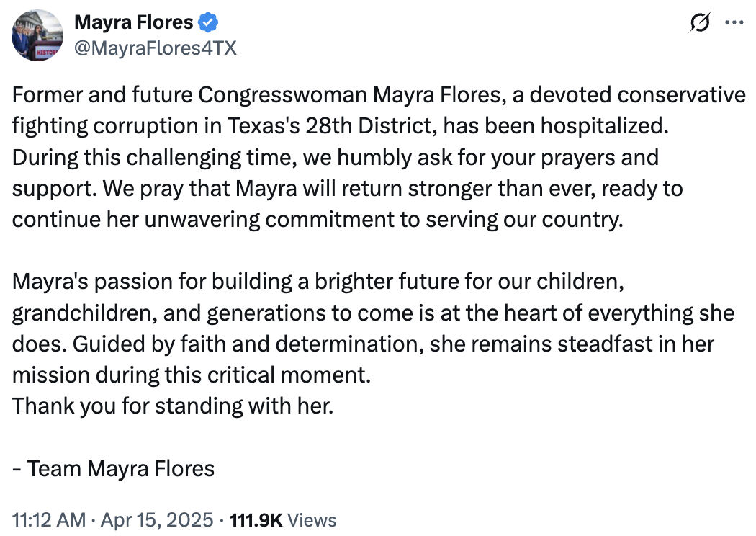
Task: Click the "- Team Mayra Flores" signature line
Action: 113,468
